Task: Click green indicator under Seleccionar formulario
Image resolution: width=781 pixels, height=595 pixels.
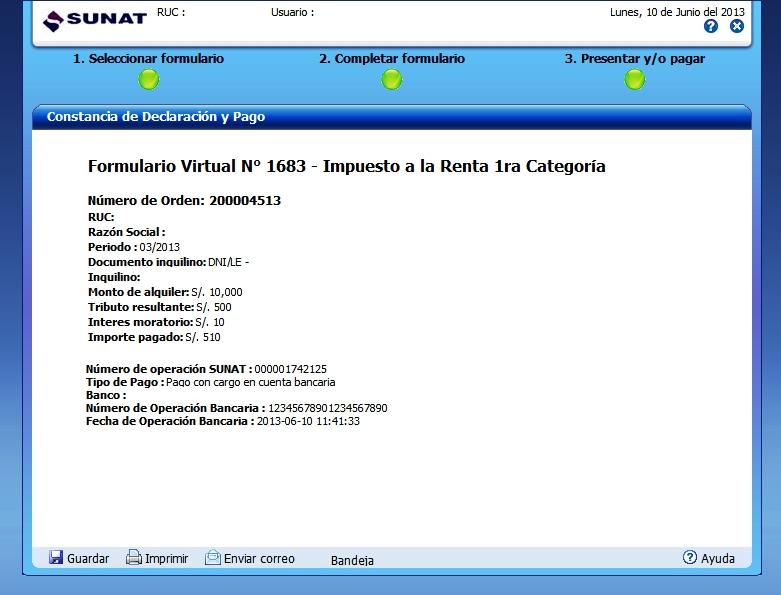Action: point(148,80)
